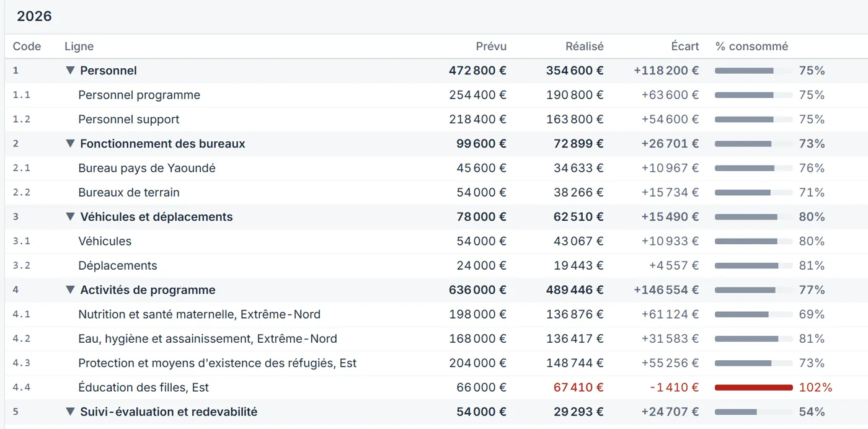This screenshot has width=868, height=429.
Task: Click the 69% consumed figure
Action: tap(812, 314)
